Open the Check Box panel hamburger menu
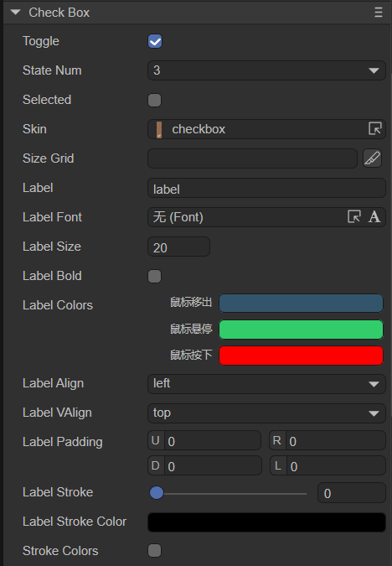392x566 pixels. (379, 13)
